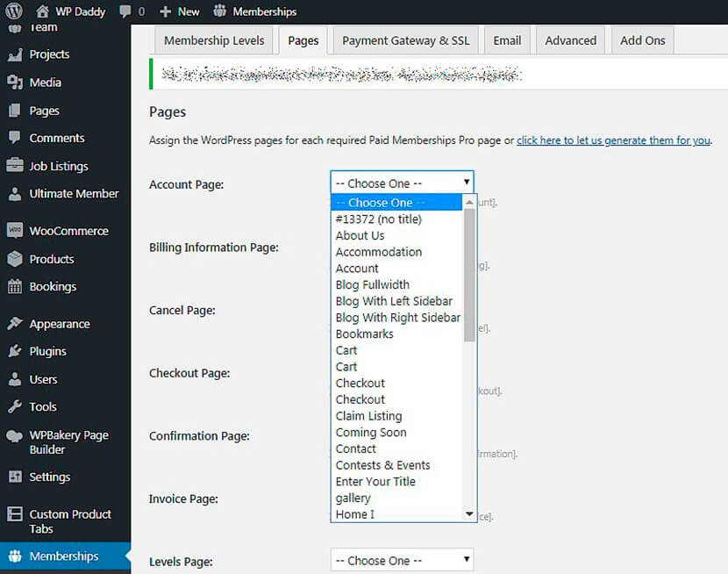Image resolution: width=728 pixels, height=574 pixels.
Task: Click the WPBakery Page Builder icon
Action: point(15,435)
